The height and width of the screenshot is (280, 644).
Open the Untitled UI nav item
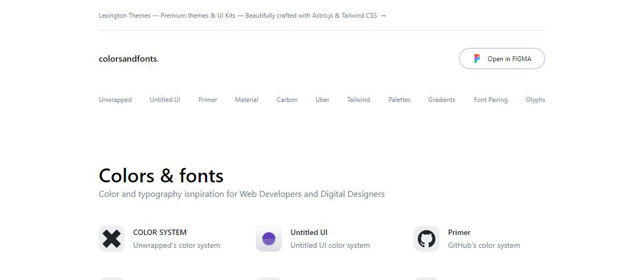165,100
